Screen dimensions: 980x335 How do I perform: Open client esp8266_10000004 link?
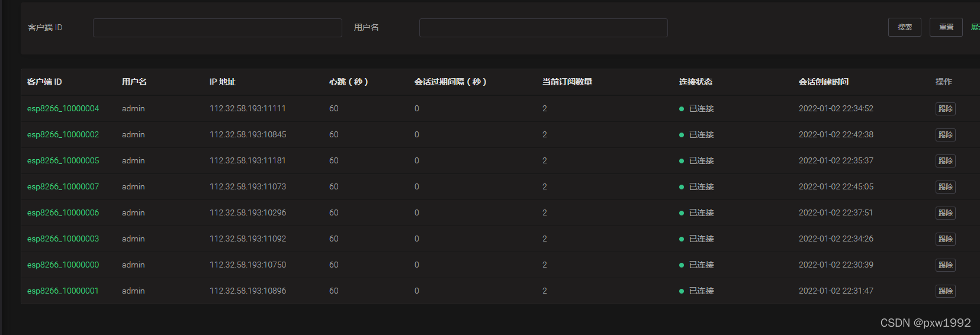click(x=63, y=108)
